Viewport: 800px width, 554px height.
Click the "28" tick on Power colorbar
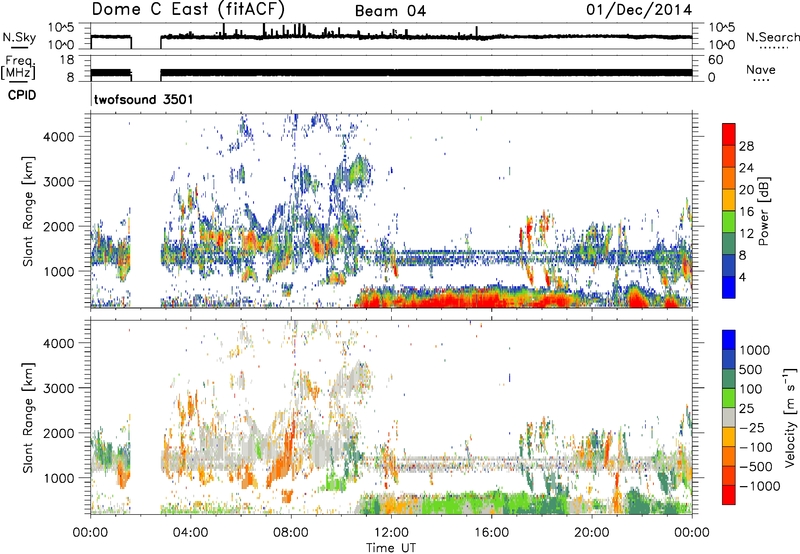746,146
